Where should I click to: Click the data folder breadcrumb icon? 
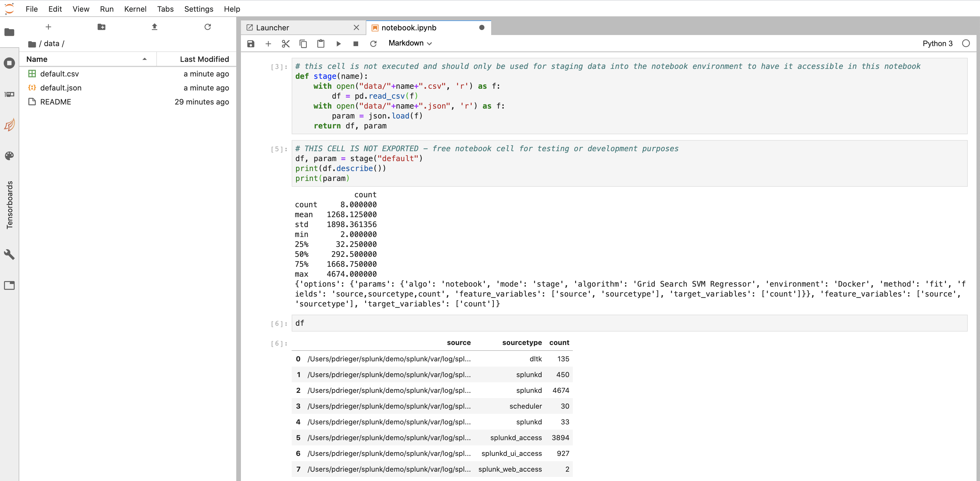pos(32,44)
